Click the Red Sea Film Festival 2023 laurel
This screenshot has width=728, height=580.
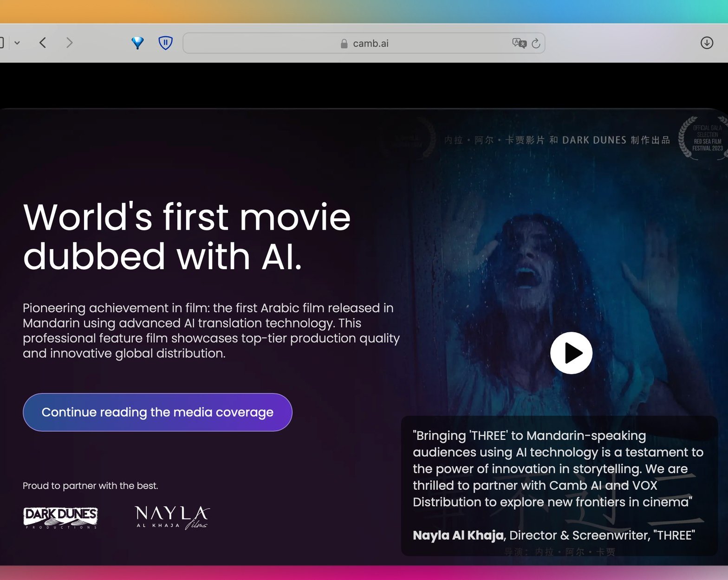coord(704,138)
